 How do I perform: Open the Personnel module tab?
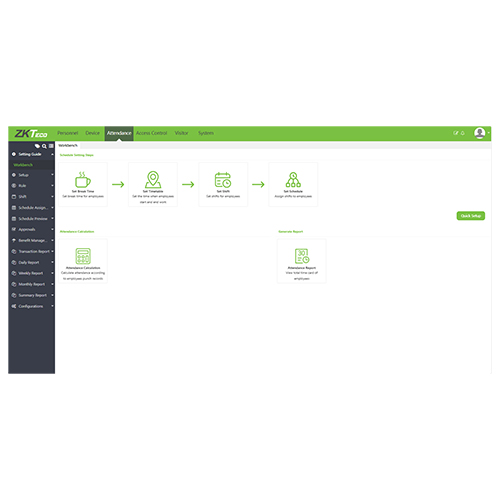coord(67,133)
